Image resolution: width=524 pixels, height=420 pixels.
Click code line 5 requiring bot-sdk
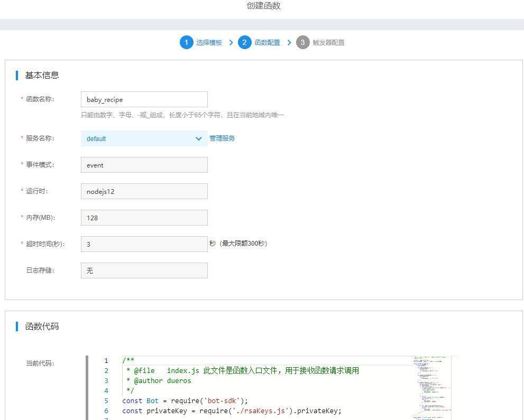pyautogui.click(x=185, y=400)
